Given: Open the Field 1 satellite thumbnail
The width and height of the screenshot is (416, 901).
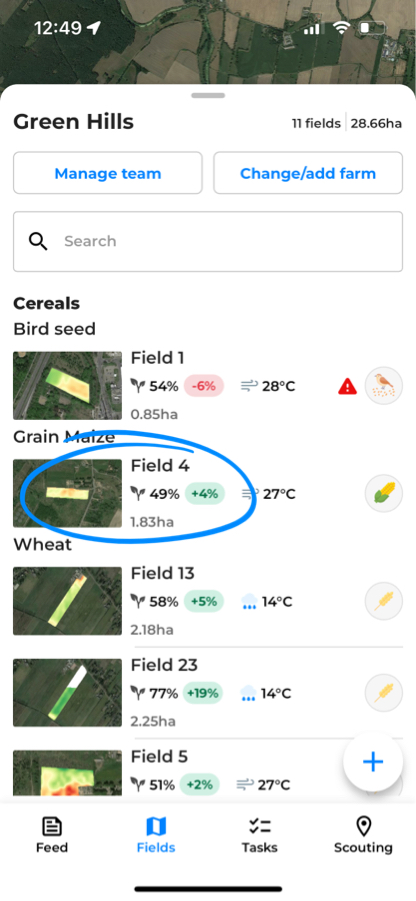Looking at the screenshot, I should click(x=68, y=386).
